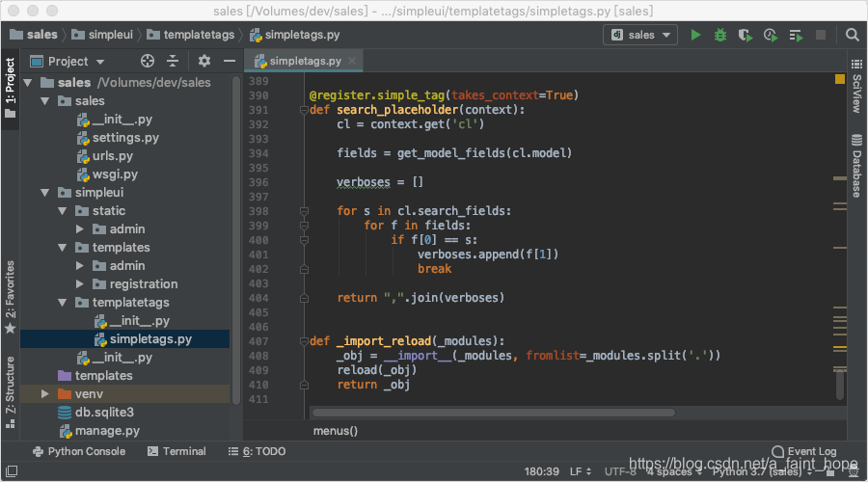
Task: Click the locate current file crosshair icon
Action: 148,61
